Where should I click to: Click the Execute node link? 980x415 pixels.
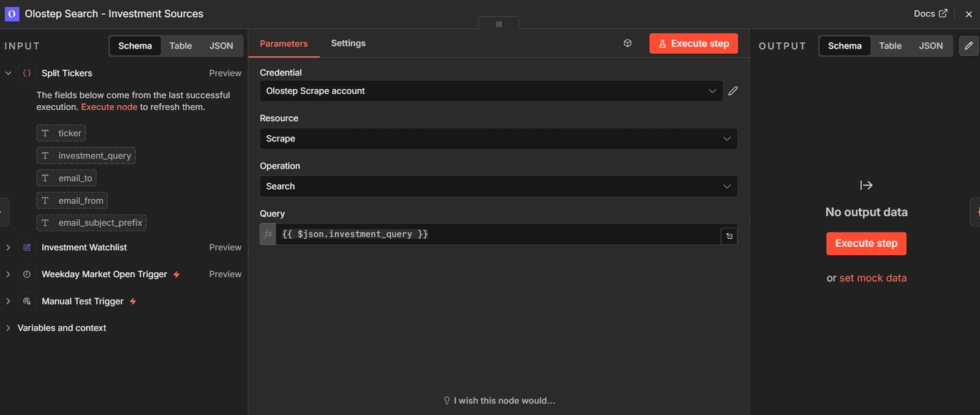click(x=110, y=107)
